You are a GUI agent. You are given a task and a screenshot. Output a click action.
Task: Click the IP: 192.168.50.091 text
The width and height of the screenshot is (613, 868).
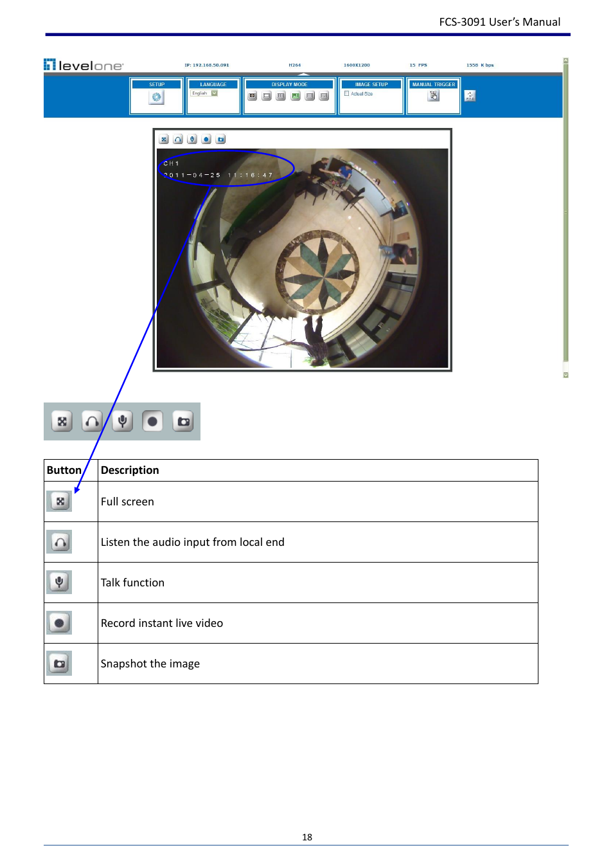207,65
